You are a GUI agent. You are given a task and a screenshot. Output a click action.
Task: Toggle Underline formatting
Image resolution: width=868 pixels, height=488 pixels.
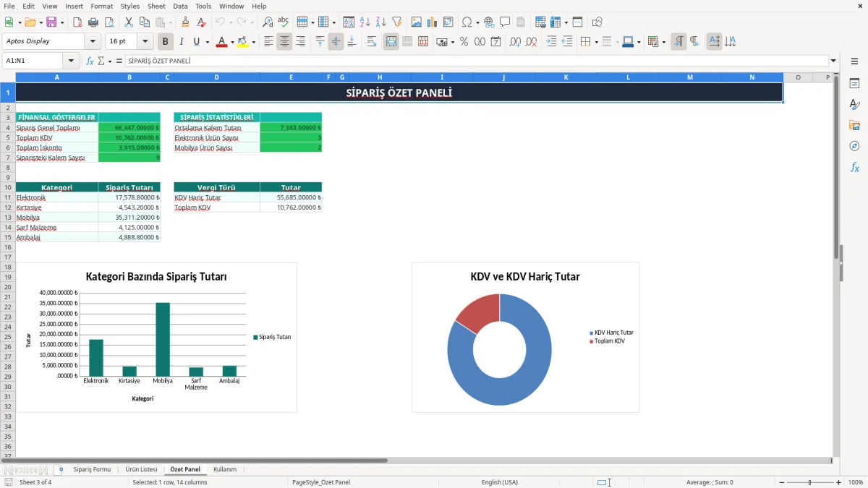[196, 42]
